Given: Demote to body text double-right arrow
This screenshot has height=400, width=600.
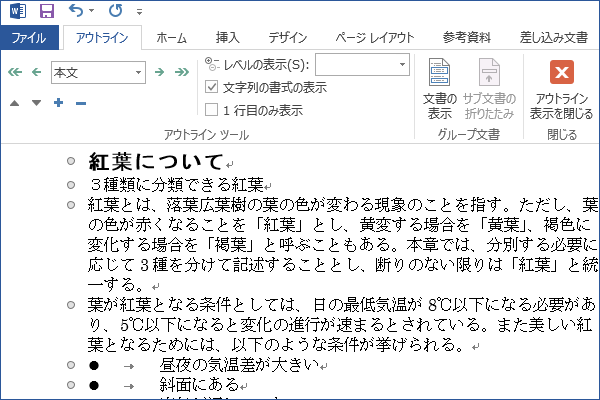Looking at the screenshot, I should 182,72.
